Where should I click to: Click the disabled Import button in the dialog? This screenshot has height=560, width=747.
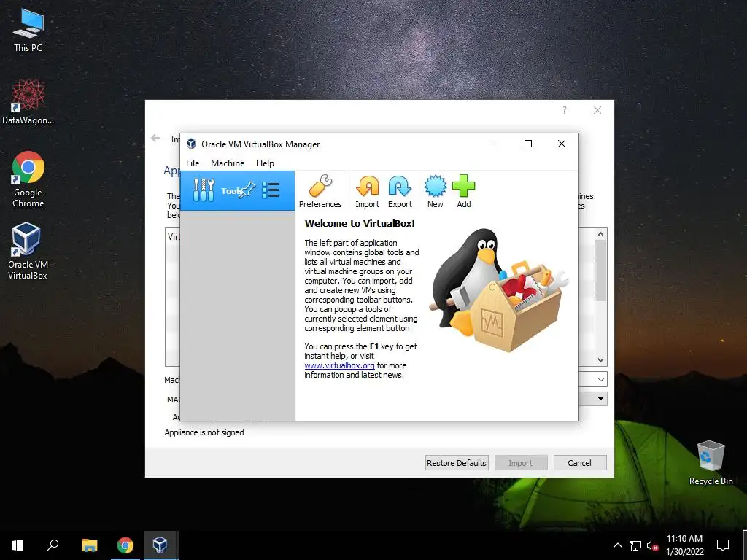click(521, 463)
